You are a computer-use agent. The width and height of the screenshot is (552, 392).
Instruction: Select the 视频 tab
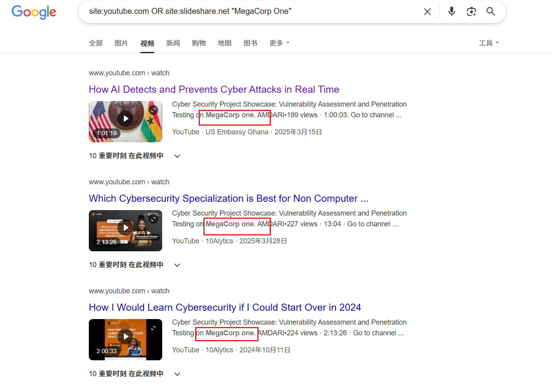tap(147, 43)
